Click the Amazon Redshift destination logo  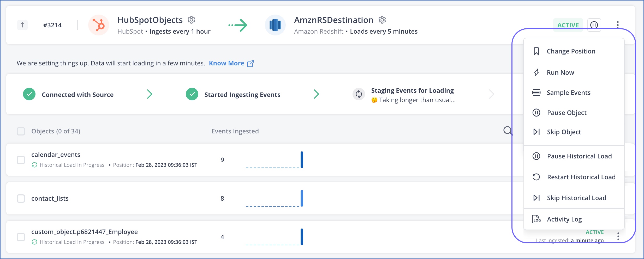click(x=275, y=25)
